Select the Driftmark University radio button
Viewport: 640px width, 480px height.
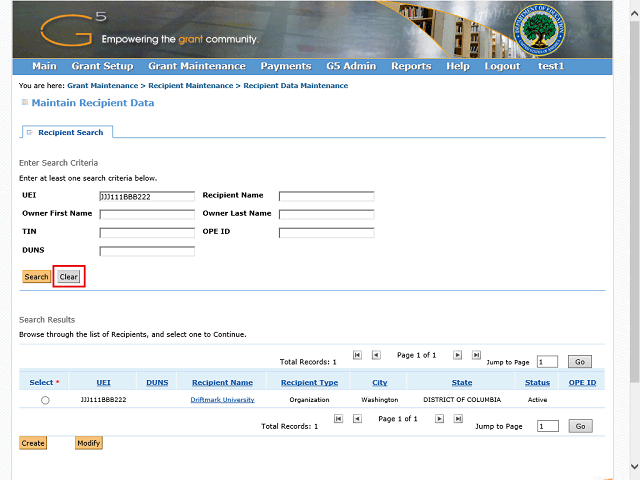pos(45,400)
